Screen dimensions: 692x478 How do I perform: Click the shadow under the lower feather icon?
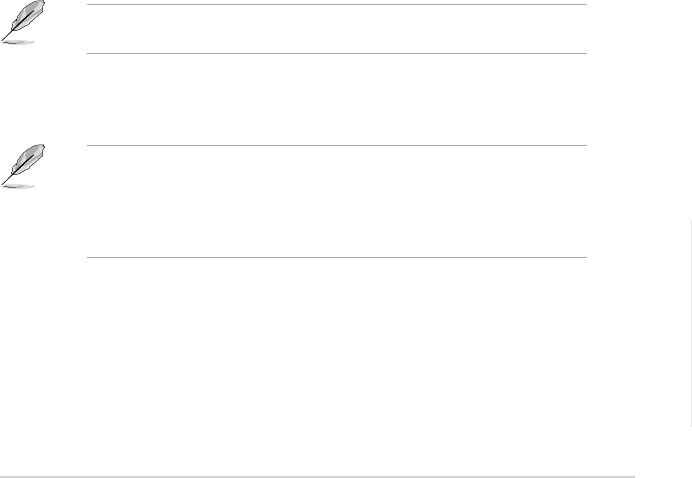click(17, 185)
